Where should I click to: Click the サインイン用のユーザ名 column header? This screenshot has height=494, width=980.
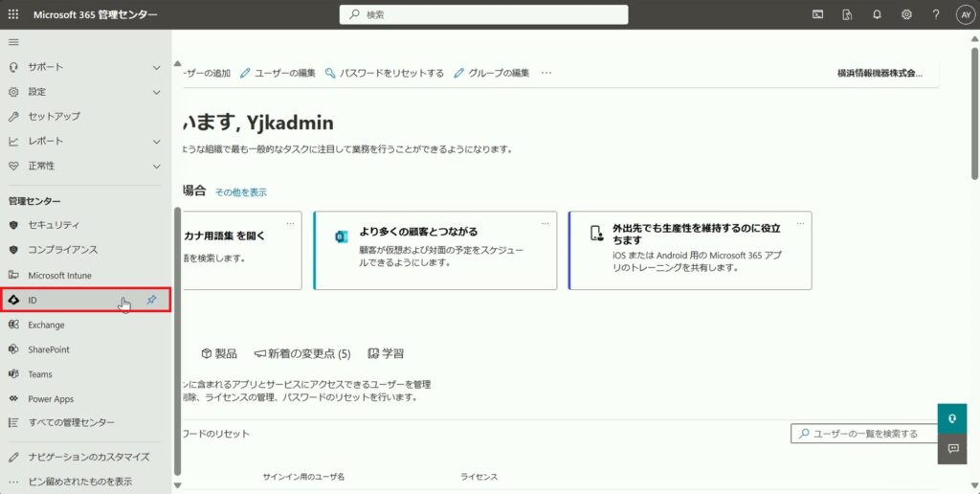coord(303,477)
